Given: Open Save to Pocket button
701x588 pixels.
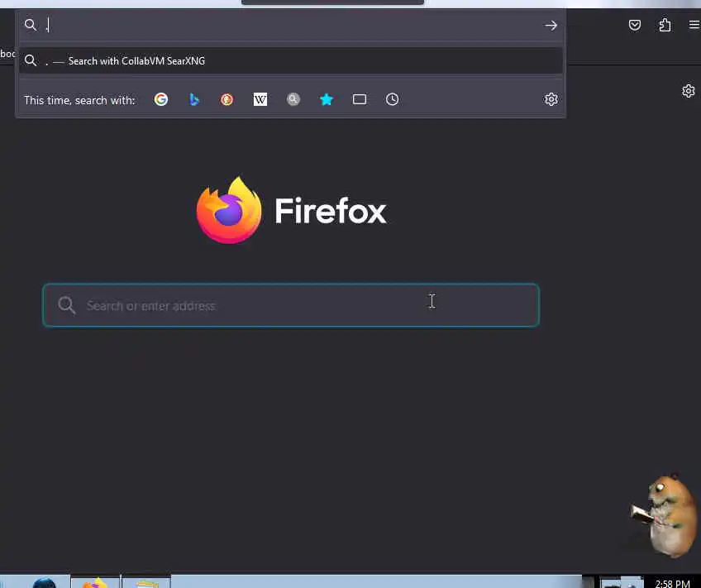Looking at the screenshot, I should pos(634,25).
